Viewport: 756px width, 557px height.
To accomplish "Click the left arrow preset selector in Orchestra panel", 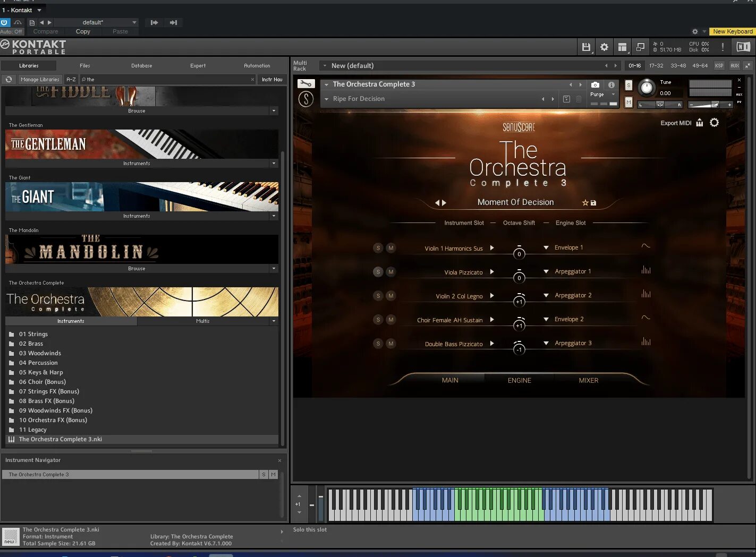I will click(437, 203).
